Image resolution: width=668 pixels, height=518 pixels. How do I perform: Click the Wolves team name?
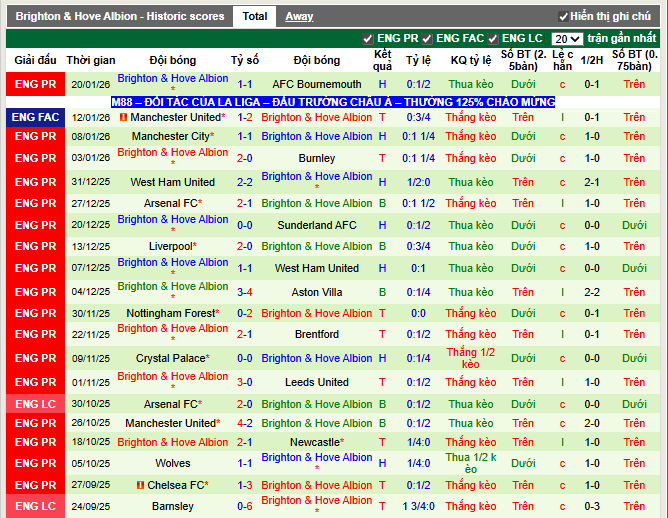pos(173,463)
